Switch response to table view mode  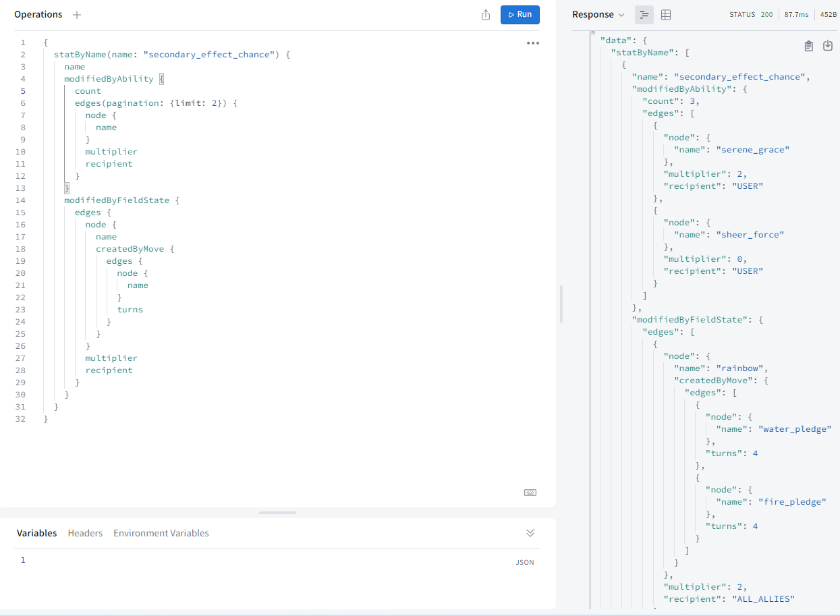666,15
